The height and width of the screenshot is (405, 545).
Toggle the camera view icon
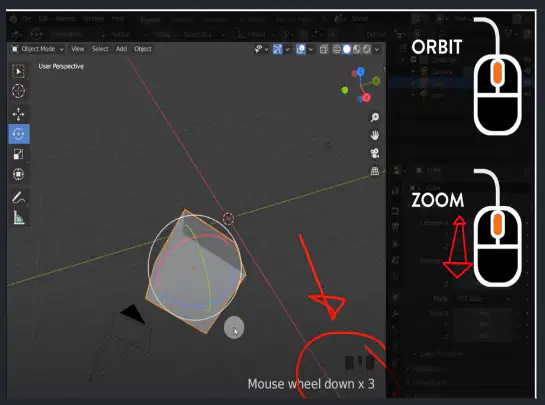375,153
